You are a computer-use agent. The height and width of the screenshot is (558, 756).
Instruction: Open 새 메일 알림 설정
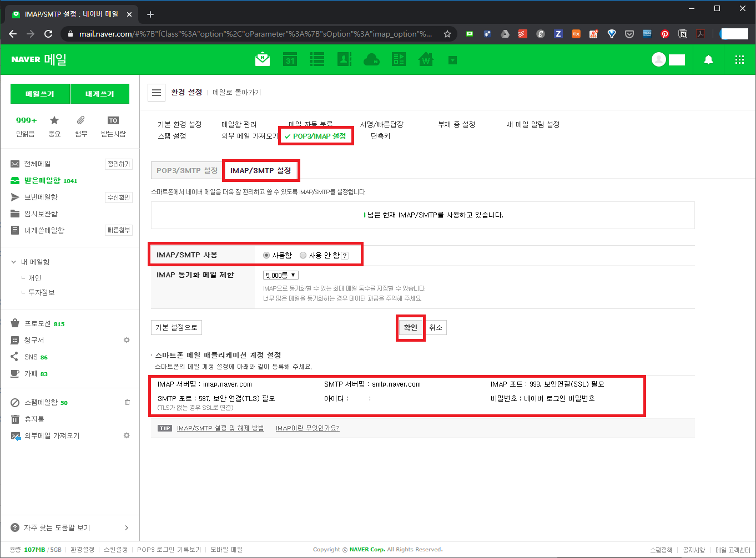pyautogui.click(x=533, y=124)
